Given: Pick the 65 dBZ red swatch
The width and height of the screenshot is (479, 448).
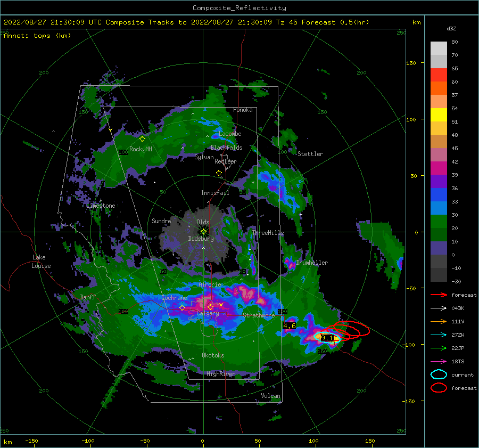Looking at the screenshot, I should (439, 75).
